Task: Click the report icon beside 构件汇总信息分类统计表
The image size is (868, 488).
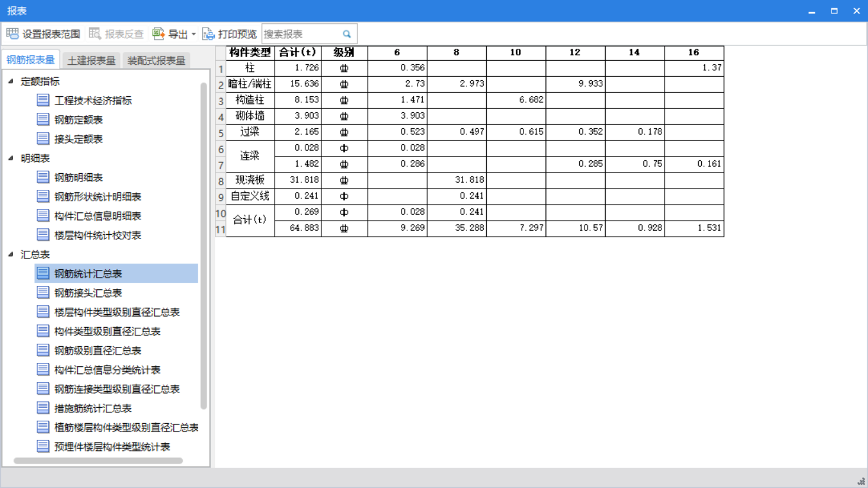Action: click(43, 369)
